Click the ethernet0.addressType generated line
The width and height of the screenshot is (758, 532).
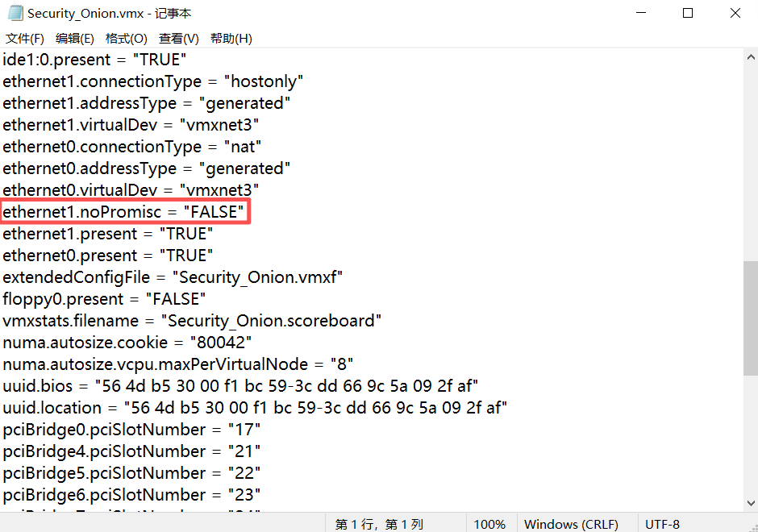pos(147,168)
